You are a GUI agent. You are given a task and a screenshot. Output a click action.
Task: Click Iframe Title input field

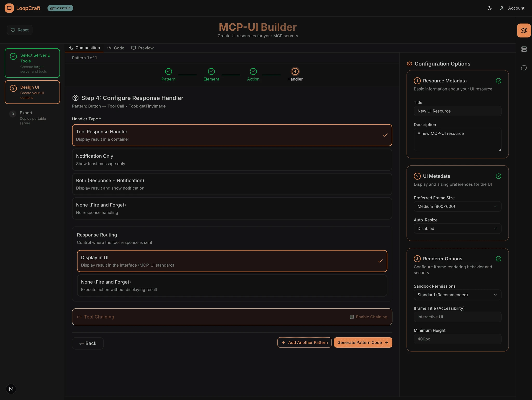tap(457, 317)
